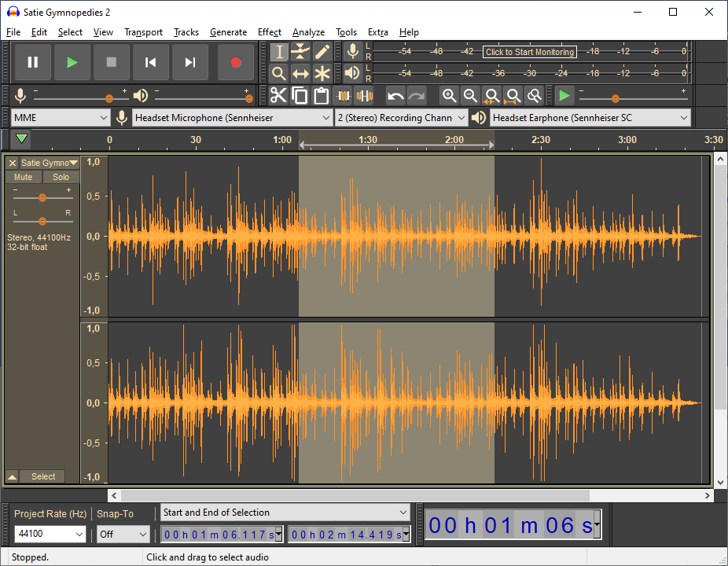Activate the Multi-Tool
The height and width of the screenshot is (566, 728).
[322, 73]
